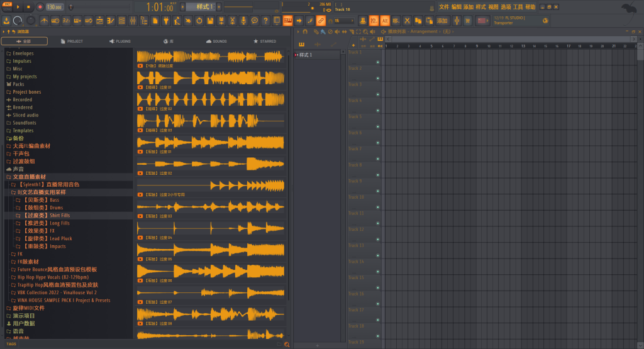Click the globe icon in news panel
This screenshot has width=644, height=349.
tap(545, 21)
